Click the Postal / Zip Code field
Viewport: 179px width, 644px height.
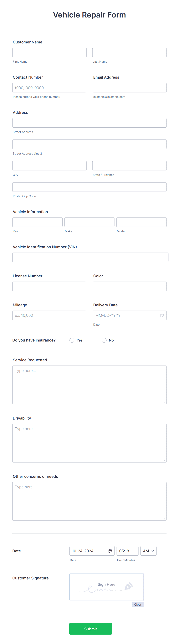(89, 187)
